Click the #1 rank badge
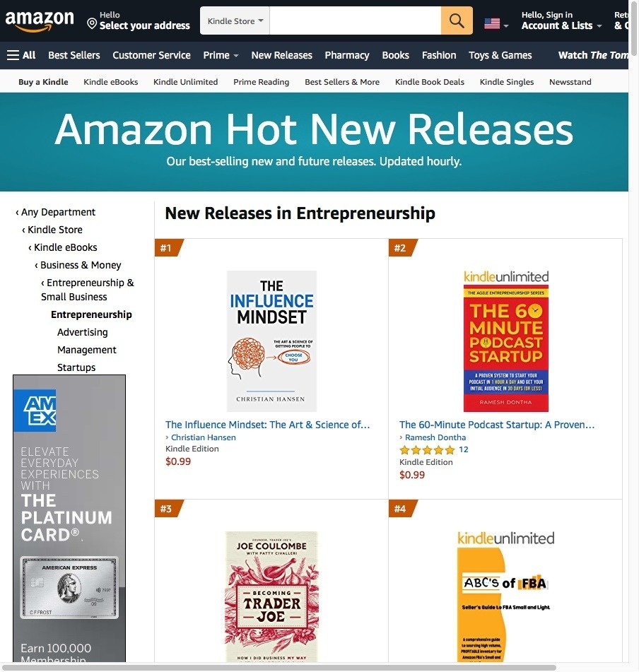The width and height of the screenshot is (639, 672). (x=168, y=248)
